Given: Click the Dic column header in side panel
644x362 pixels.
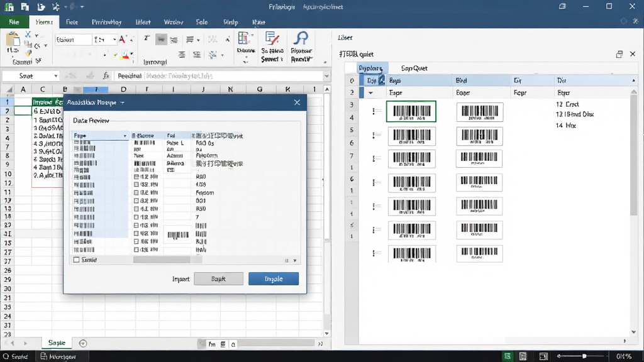Looking at the screenshot, I should click(592, 80).
